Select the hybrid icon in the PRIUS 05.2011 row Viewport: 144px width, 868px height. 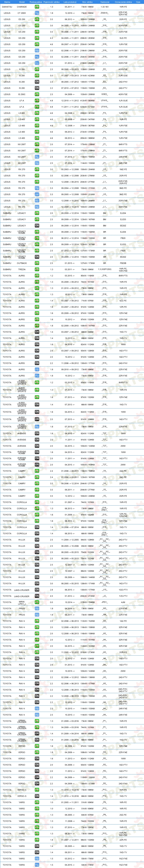(37, 615)
